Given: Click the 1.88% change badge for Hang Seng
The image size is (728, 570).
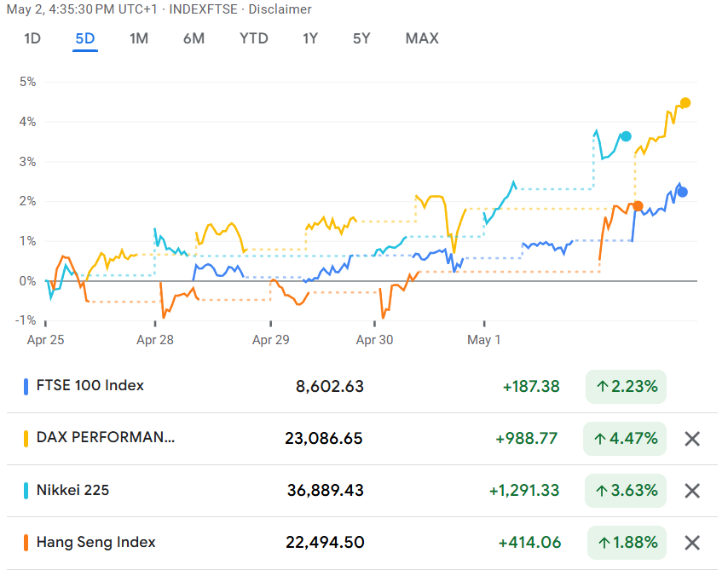Looking at the screenshot, I should (x=627, y=543).
